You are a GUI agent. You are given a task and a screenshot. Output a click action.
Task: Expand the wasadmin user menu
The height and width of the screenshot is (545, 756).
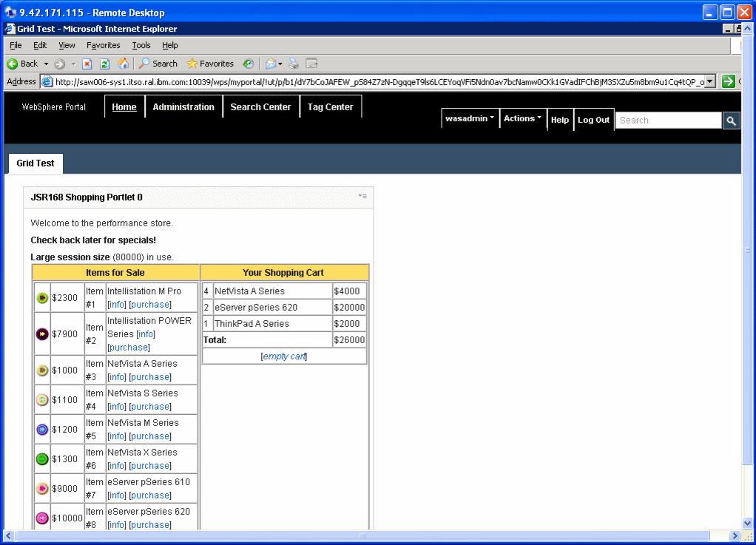pyautogui.click(x=470, y=118)
